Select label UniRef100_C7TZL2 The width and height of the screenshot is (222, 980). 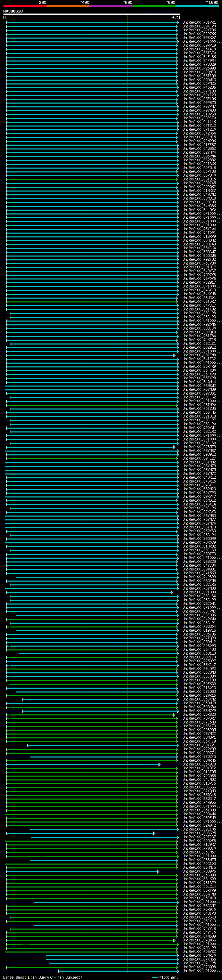[199, 125]
